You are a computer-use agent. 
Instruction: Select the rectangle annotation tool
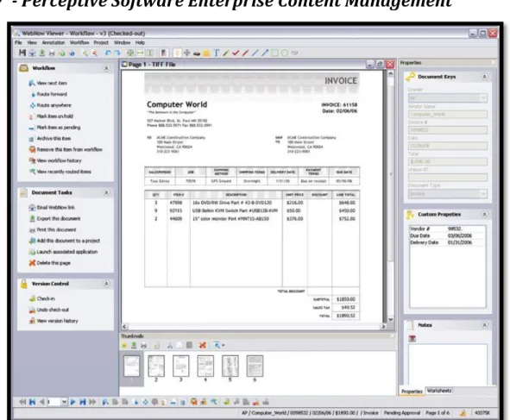tap(274, 53)
